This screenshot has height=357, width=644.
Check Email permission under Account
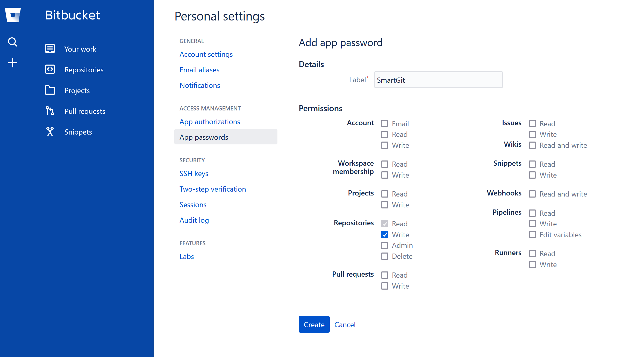(385, 123)
